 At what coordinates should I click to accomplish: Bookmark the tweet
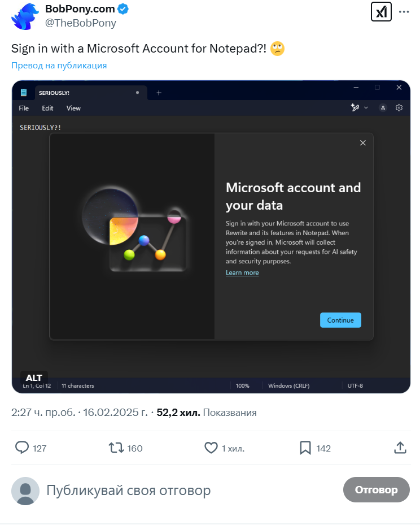pyautogui.click(x=305, y=448)
